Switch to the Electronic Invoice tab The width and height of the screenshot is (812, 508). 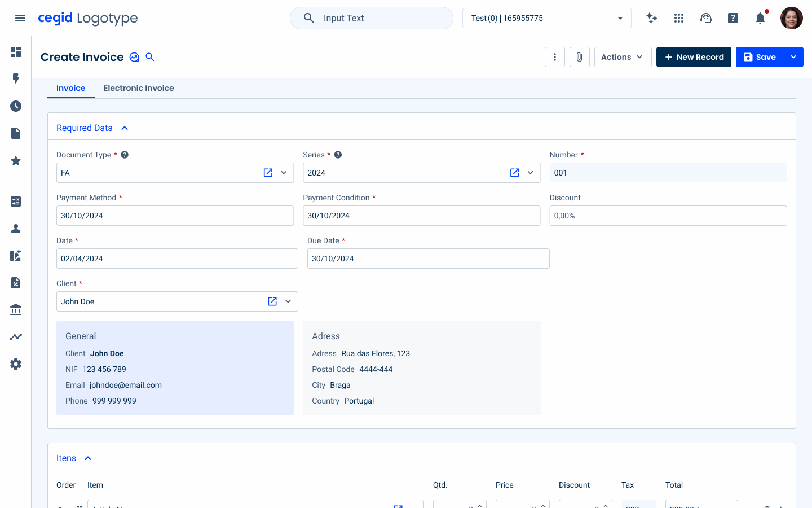tap(139, 88)
